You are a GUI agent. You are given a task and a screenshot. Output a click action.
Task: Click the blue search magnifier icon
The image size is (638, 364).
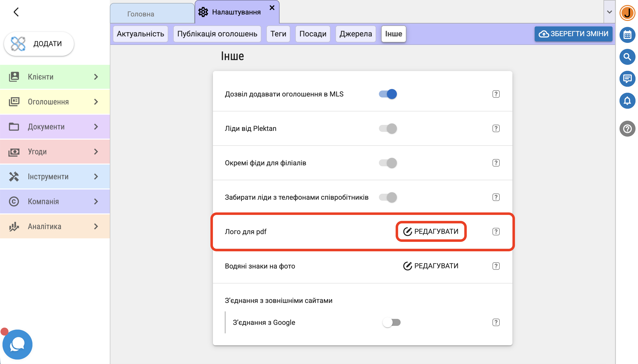point(627,57)
